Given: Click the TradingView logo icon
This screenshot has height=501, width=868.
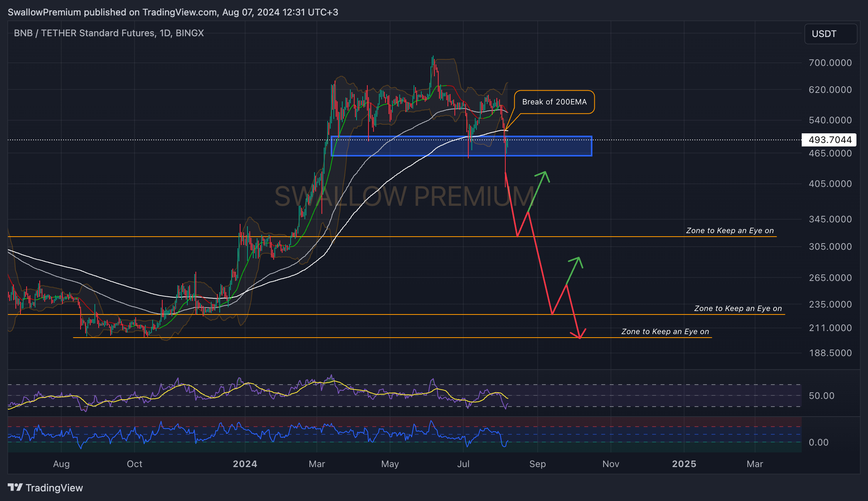Looking at the screenshot, I should [15, 488].
